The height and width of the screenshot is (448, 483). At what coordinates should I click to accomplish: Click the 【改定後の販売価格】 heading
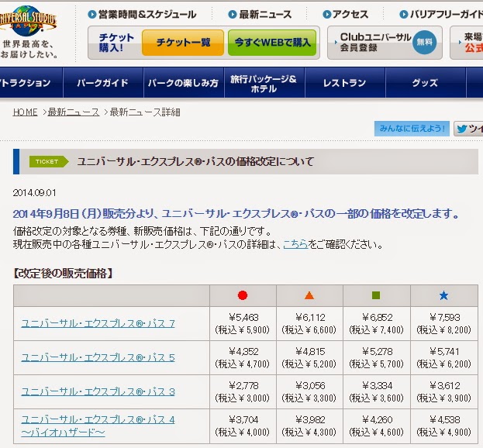coord(63,274)
